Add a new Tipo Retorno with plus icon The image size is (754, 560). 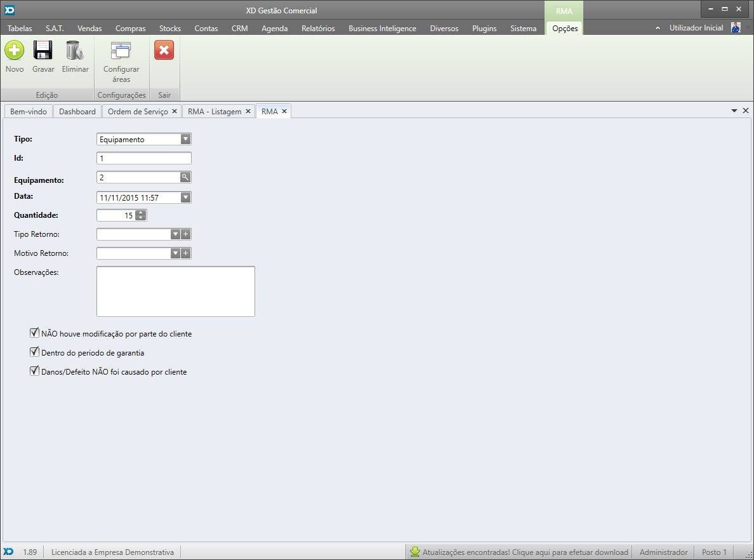coord(185,234)
